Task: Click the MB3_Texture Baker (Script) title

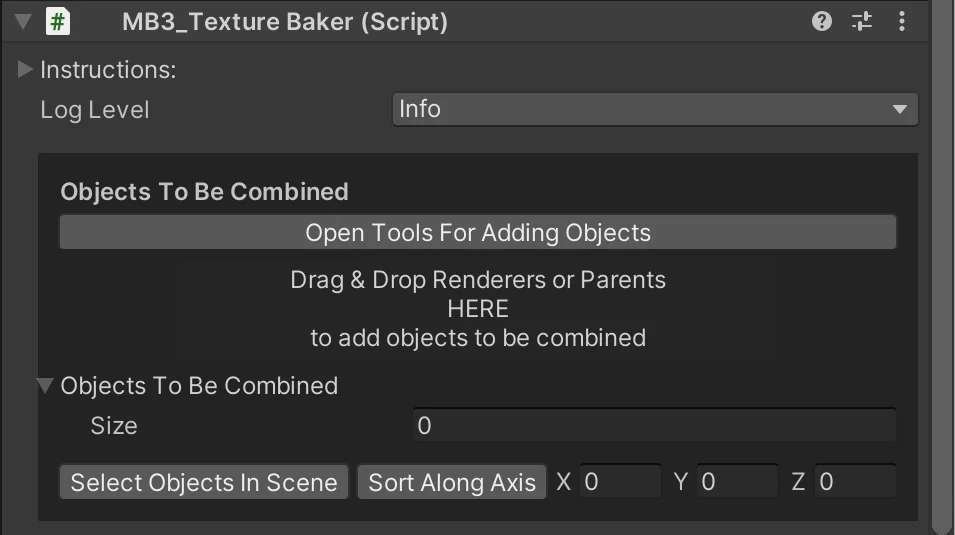Action: [x=285, y=21]
